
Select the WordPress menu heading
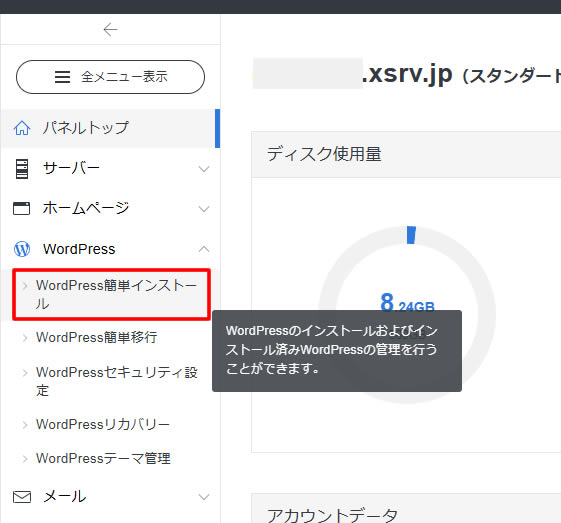point(110,249)
